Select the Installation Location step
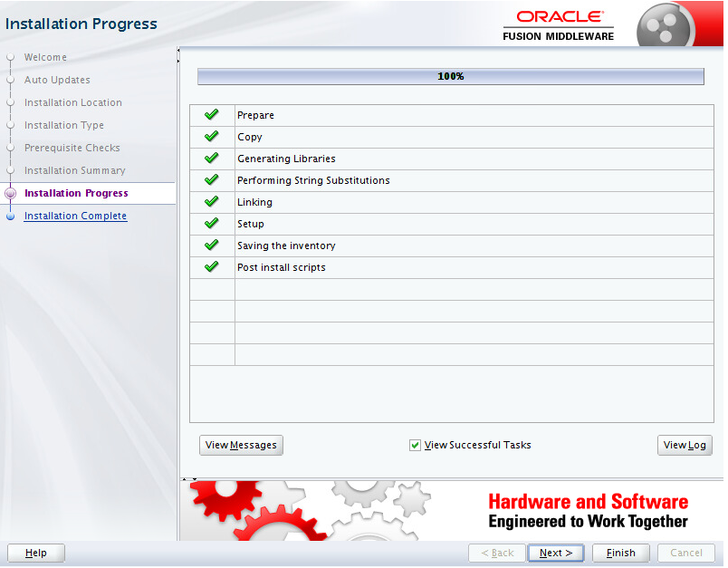728x568 pixels. click(73, 102)
